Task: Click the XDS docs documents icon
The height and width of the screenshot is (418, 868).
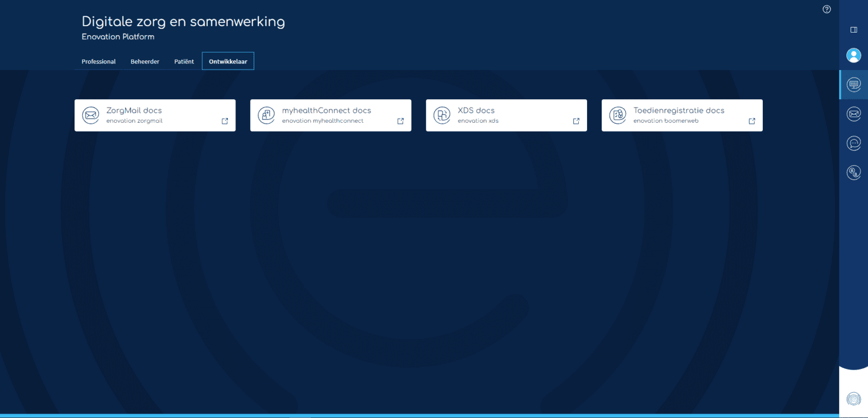Action: (442, 115)
